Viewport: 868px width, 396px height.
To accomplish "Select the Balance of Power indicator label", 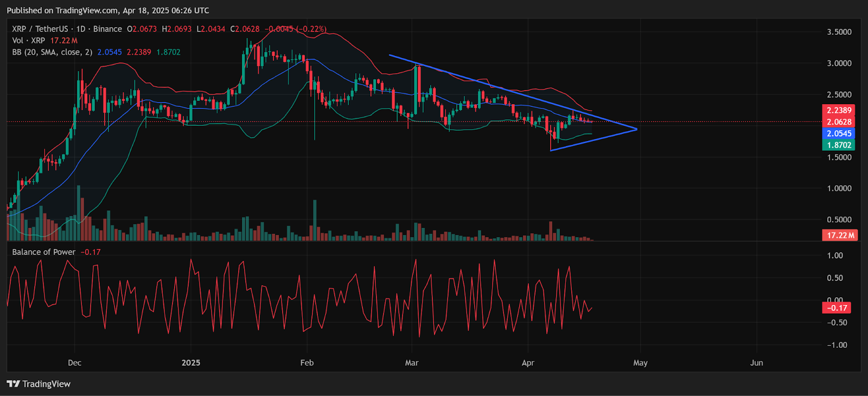I will pos(44,252).
